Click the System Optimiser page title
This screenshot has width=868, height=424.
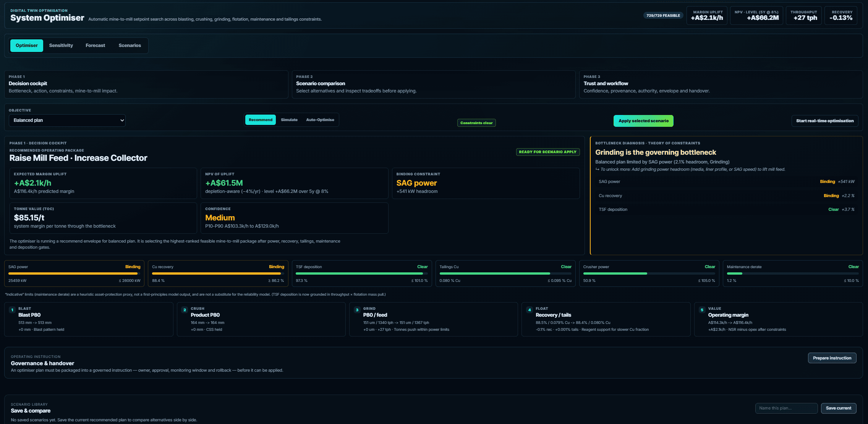tap(47, 18)
